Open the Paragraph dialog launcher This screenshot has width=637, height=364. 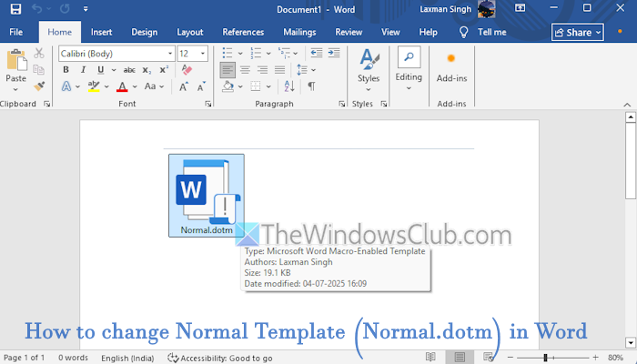(x=341, y=104)
